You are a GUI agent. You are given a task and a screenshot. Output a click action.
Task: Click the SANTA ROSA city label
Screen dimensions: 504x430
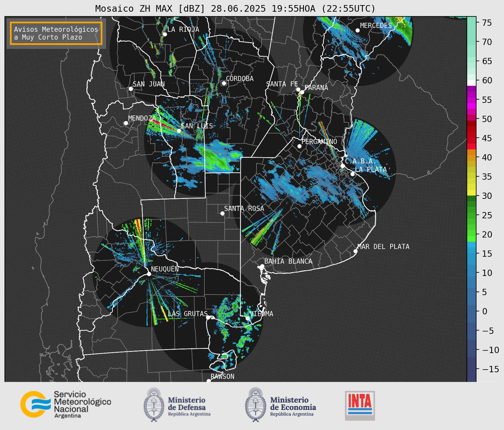click(244, 208)
